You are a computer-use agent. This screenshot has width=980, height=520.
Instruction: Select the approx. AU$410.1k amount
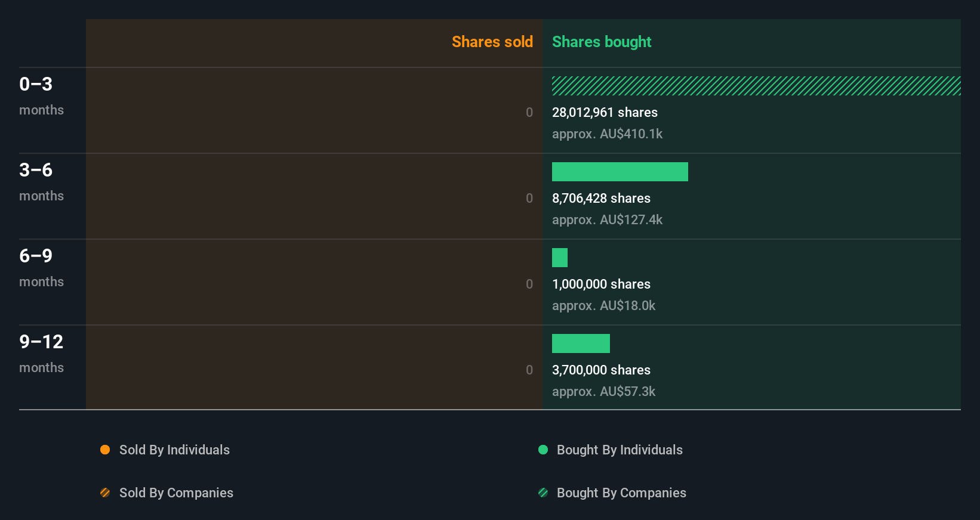607,134
